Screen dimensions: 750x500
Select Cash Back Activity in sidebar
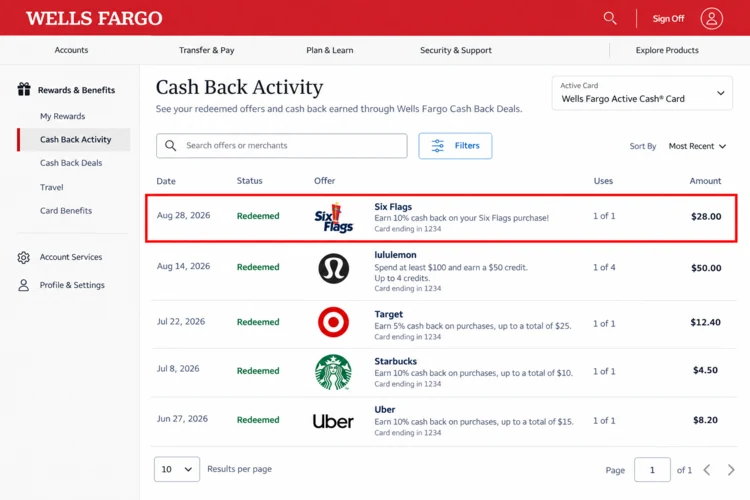76,139
